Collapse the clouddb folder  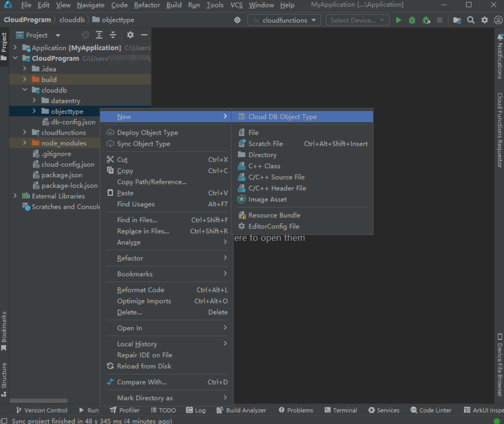point(25,90)
